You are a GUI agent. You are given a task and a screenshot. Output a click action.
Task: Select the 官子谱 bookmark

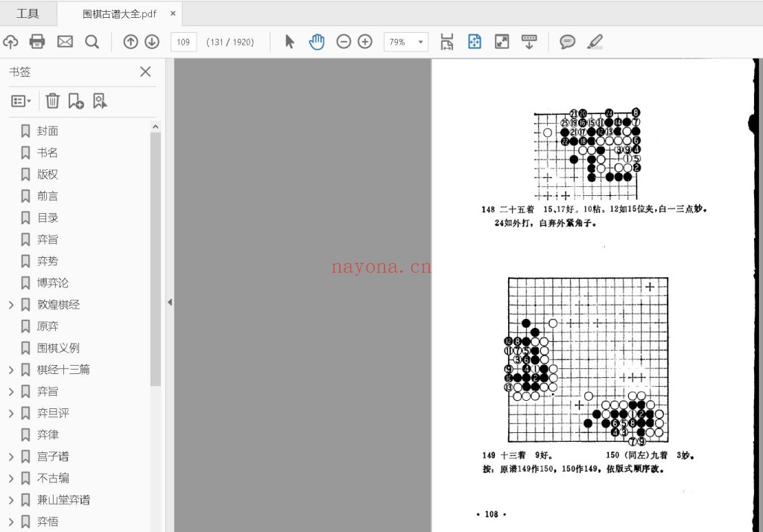[53, 457]
